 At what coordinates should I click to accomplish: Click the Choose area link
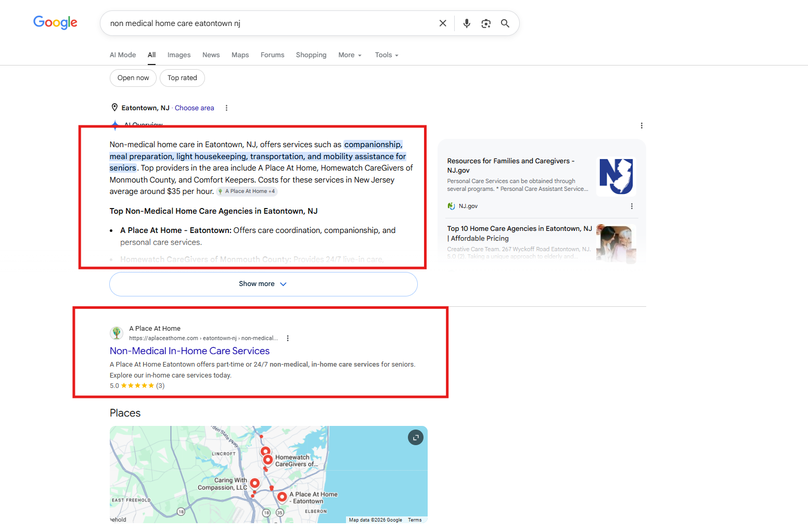[x=195, y=108]
